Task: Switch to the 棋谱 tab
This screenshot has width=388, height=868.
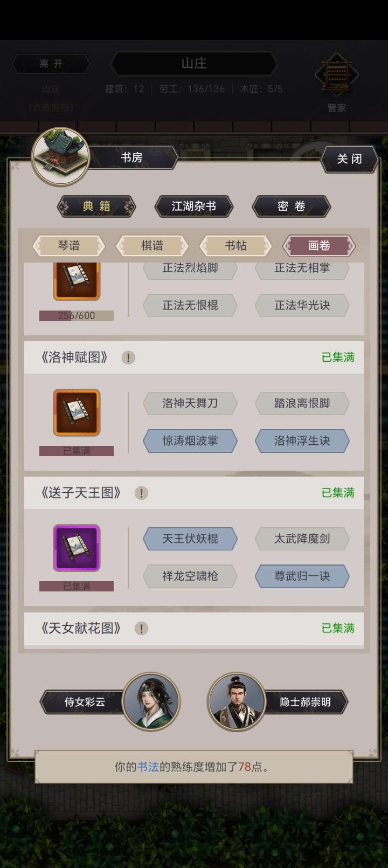Action: coord(153,246)
